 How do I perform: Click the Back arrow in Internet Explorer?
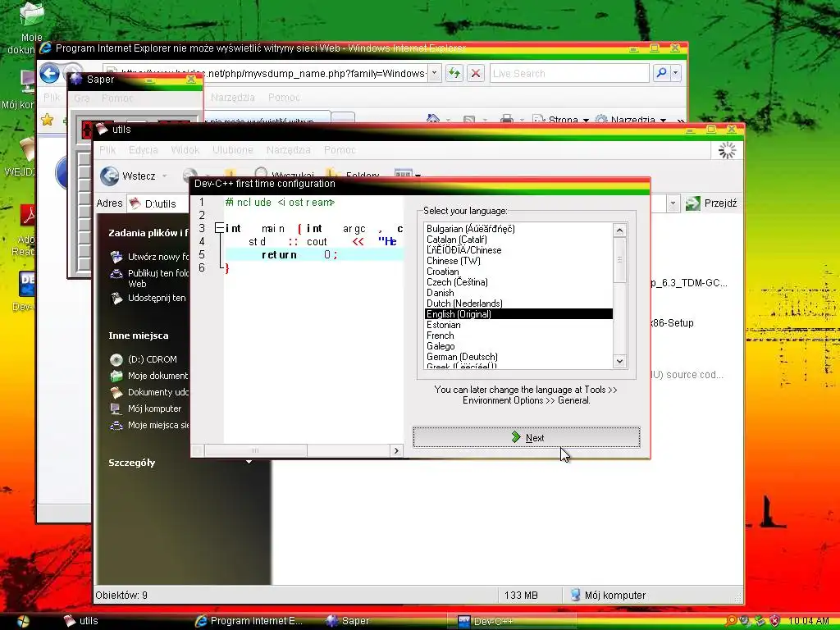click(x=50, y=73)
